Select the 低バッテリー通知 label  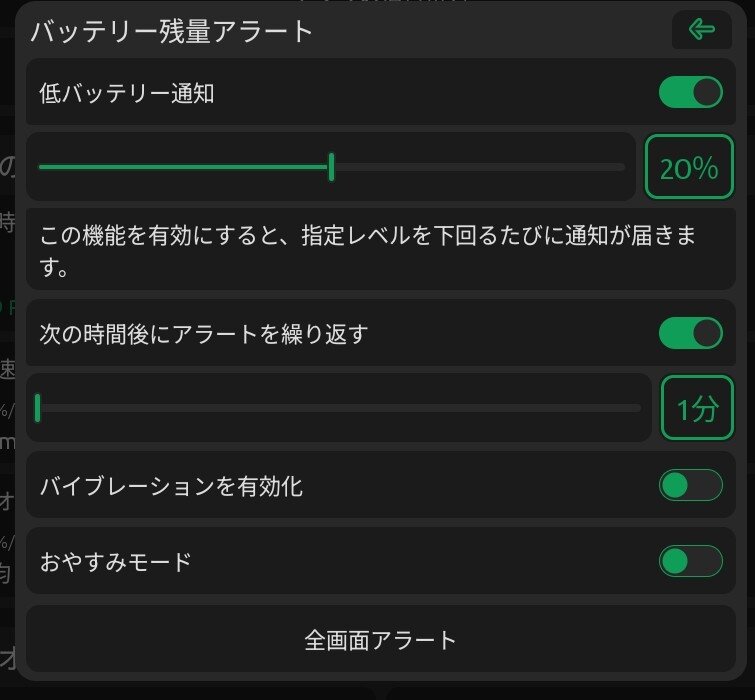(x=127, y=93)
